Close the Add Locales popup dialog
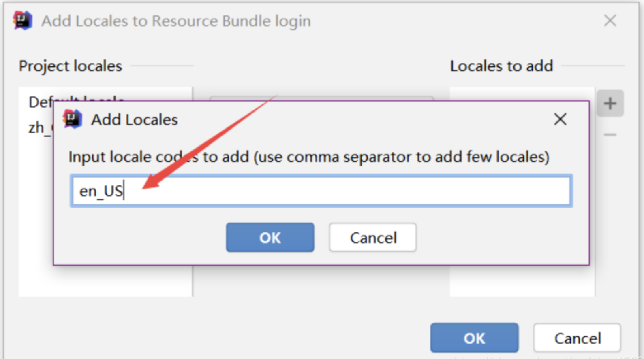This screenshot has height=359, width=644. coord(560,119)
